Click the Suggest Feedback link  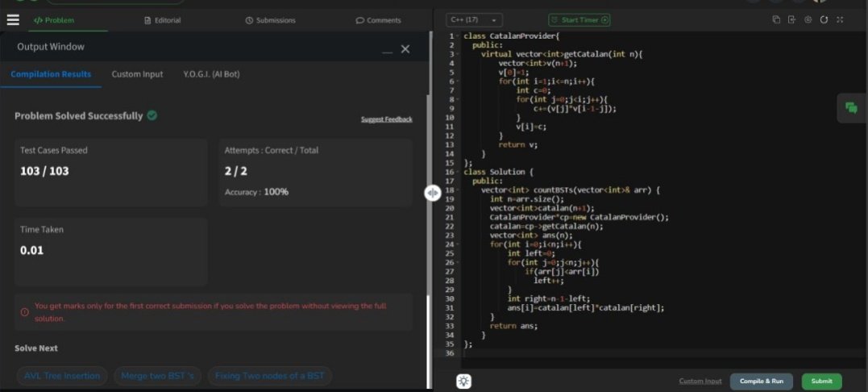pos(386,119)
